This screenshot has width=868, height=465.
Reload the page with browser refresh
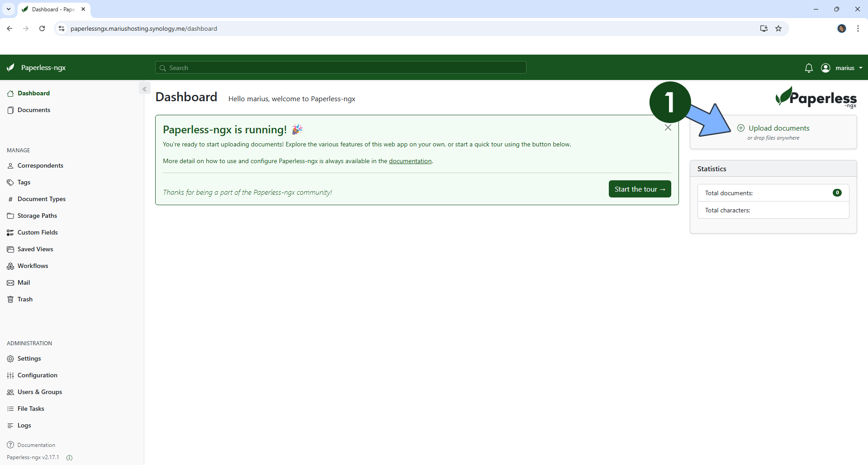coord(42,28)
